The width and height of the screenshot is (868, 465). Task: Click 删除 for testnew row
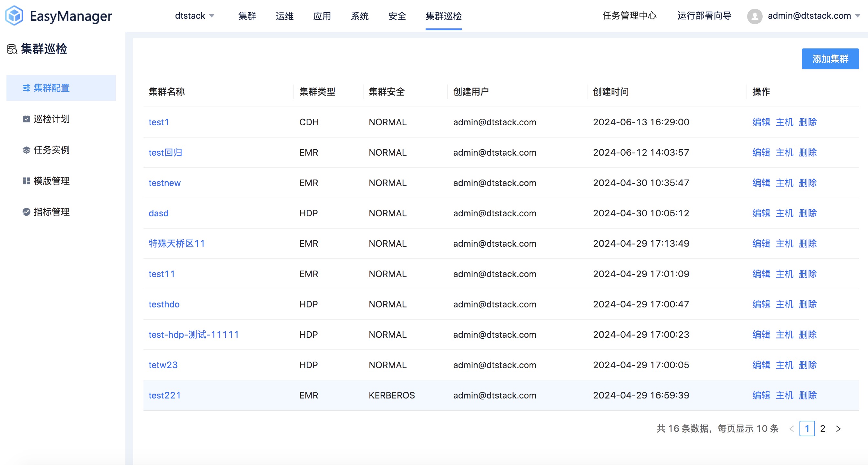click(808, 183)
